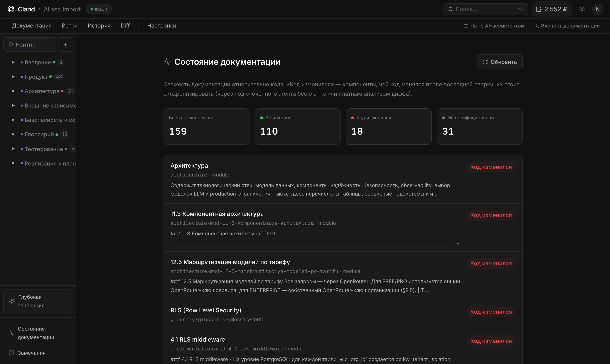Open the 11.3 Компонентная архитектура row title
The image size is (610, 364).
217,214
